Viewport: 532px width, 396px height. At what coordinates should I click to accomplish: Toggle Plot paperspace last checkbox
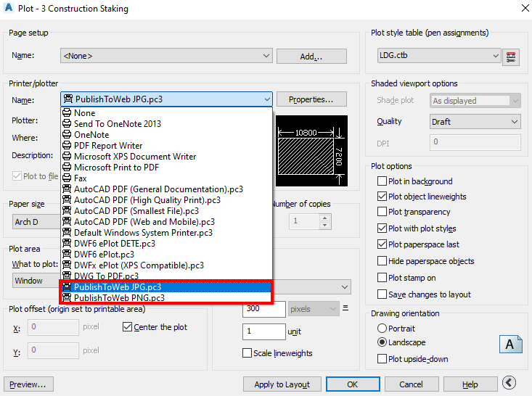coord(382,244)
